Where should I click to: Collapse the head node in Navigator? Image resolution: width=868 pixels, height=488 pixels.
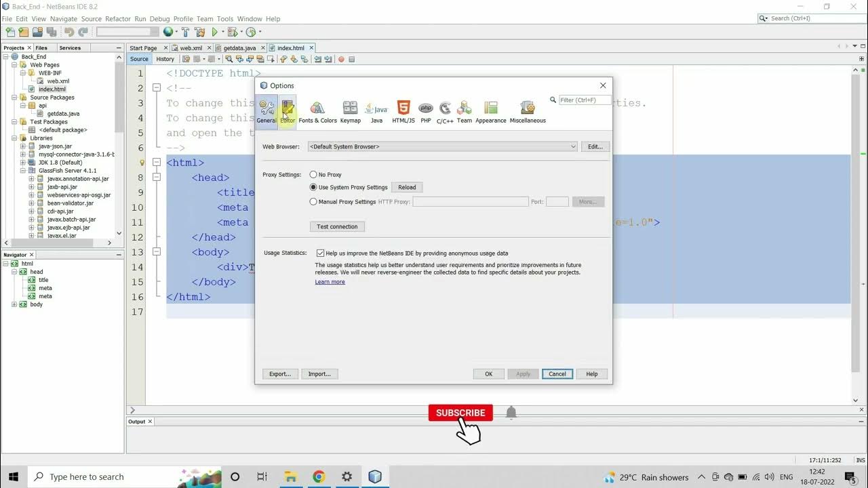point(14,272)
